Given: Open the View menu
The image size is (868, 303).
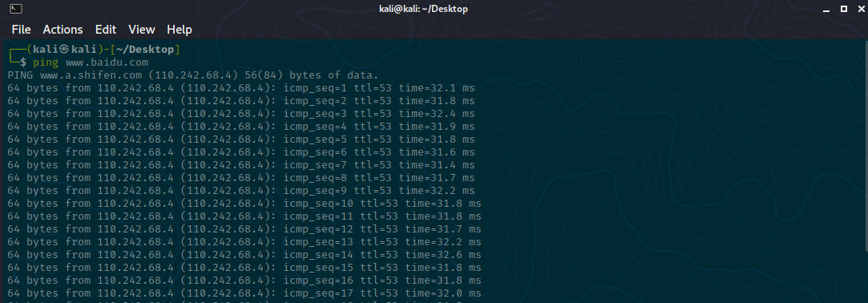Looking at the screenshot, I should coord(142,30).
